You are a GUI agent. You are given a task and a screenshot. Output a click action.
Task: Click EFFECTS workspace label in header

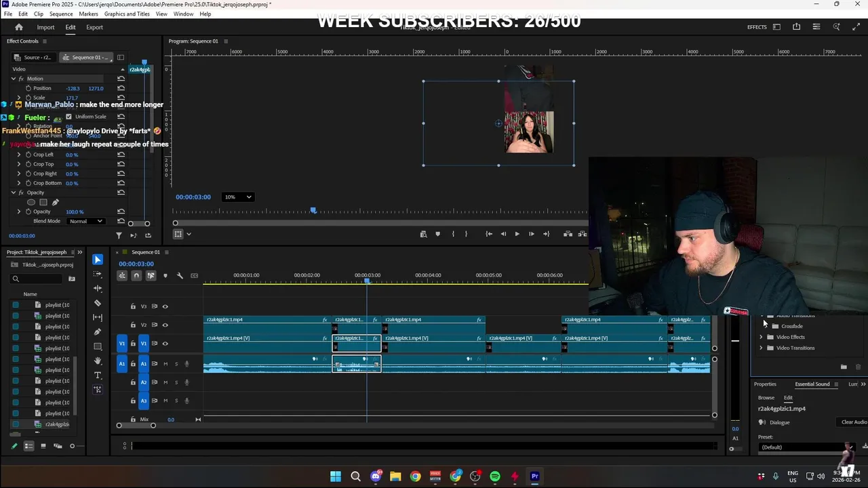click(x=757, y=27)
